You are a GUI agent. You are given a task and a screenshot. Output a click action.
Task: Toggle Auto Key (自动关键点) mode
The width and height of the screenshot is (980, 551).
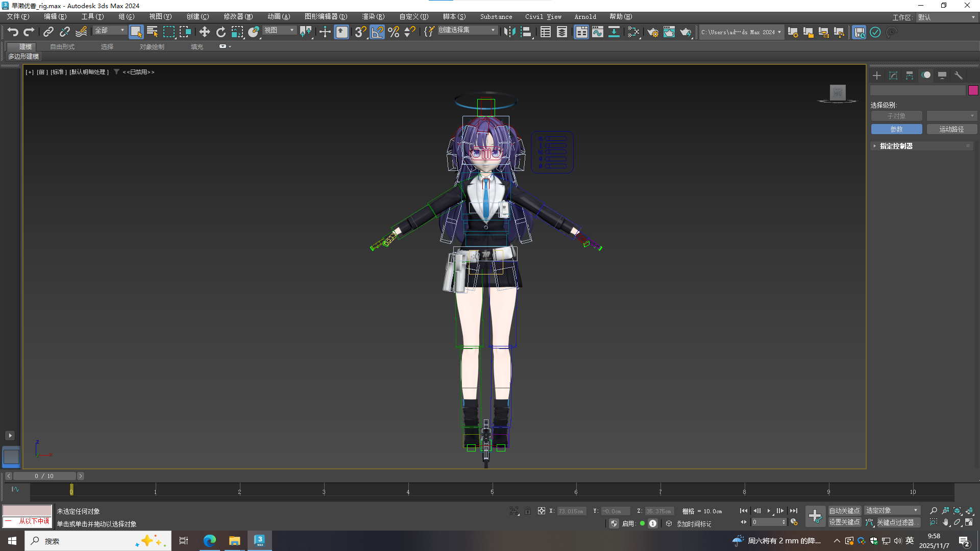pyautogui.click(x=844, y=511)
